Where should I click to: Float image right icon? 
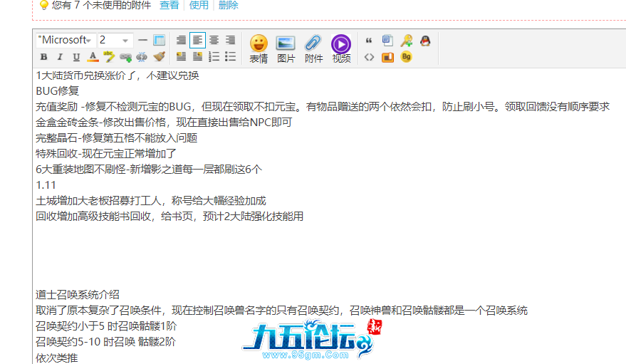(197, 57)
